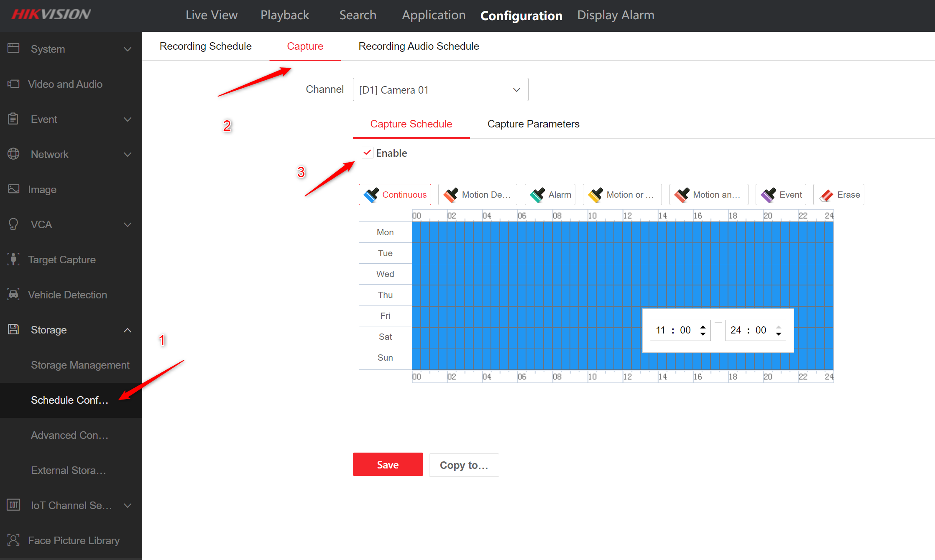Click the red Save button
935x560 pixels.
(388, 464)
